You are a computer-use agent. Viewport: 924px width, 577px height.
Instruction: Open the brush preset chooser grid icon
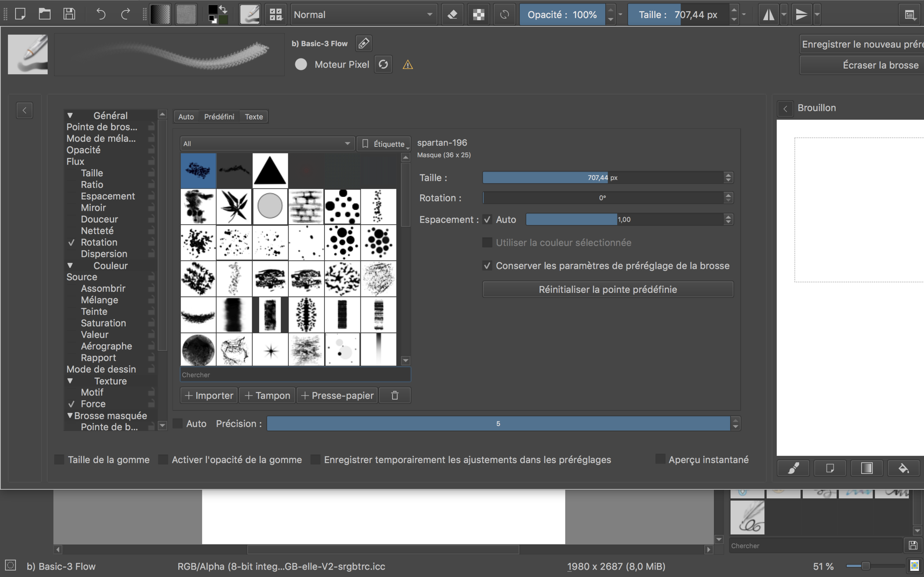point(275,14)
